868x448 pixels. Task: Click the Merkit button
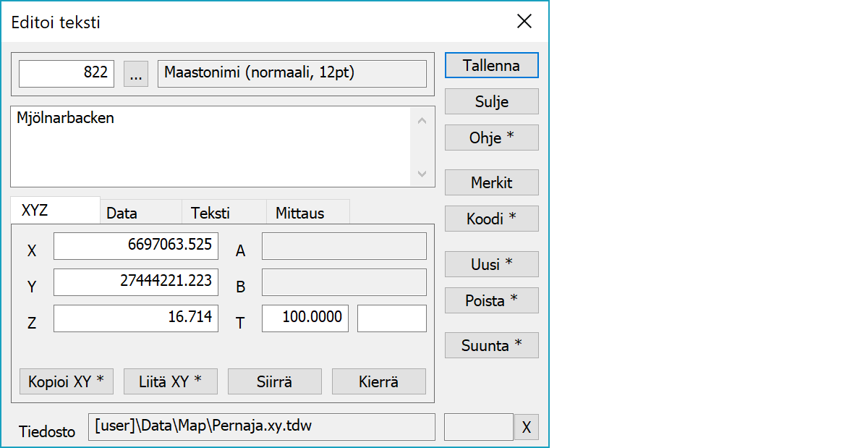(491, 182)
